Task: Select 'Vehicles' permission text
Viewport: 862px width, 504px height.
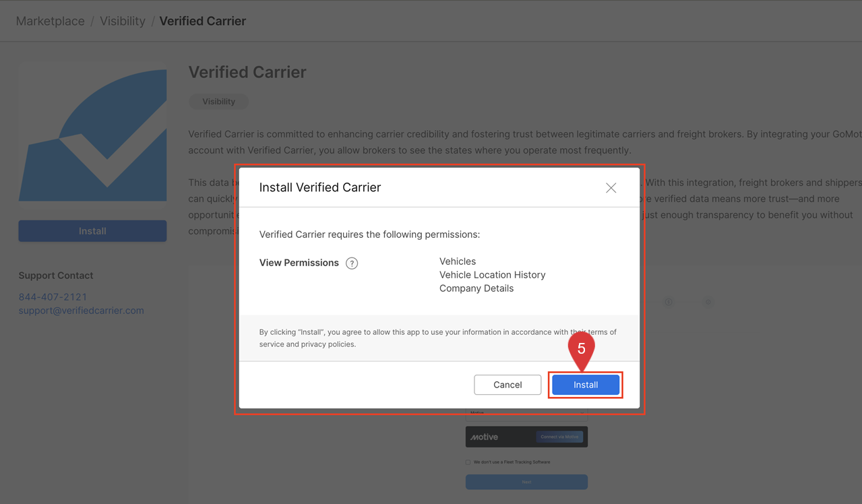Action: coord(458,261)
